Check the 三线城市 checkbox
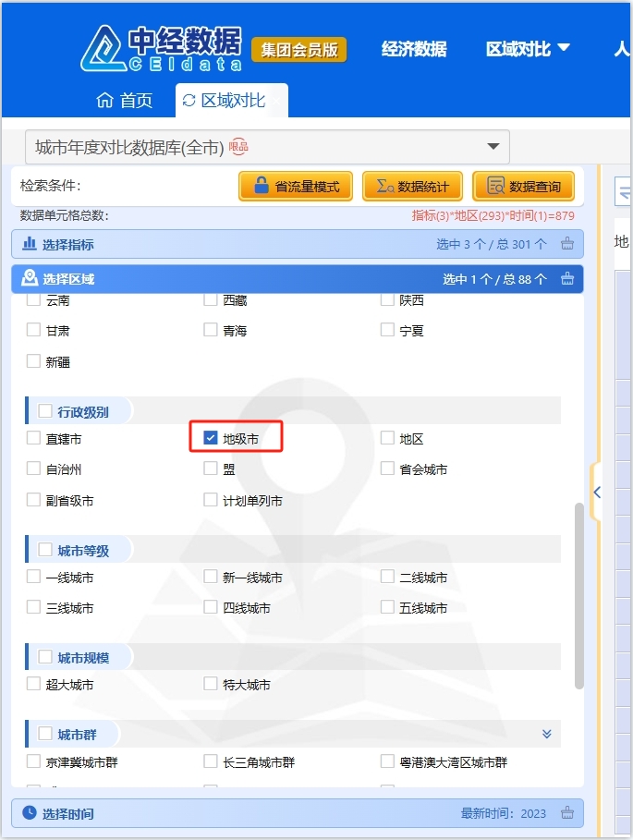633x840 pixels. click(34, 607)
